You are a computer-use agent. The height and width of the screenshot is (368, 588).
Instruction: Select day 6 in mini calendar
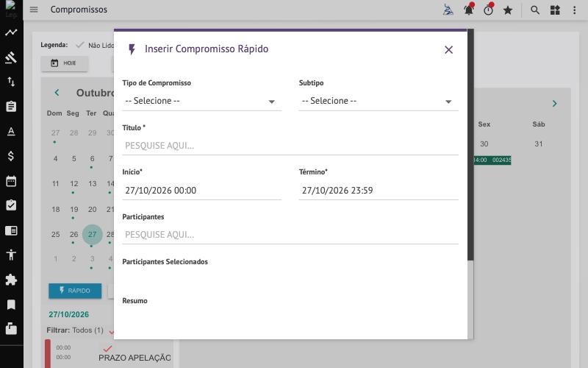click(93, 158)
